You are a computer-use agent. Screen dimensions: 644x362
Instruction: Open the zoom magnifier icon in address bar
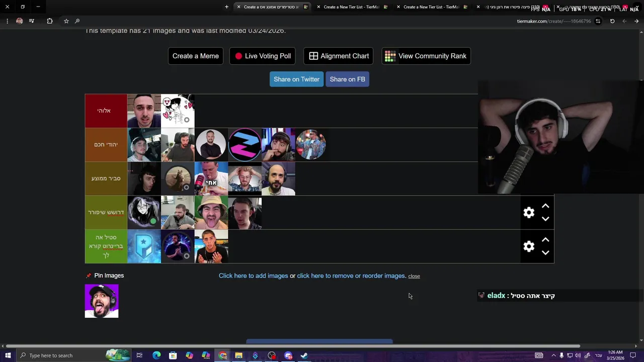[77, 21]
